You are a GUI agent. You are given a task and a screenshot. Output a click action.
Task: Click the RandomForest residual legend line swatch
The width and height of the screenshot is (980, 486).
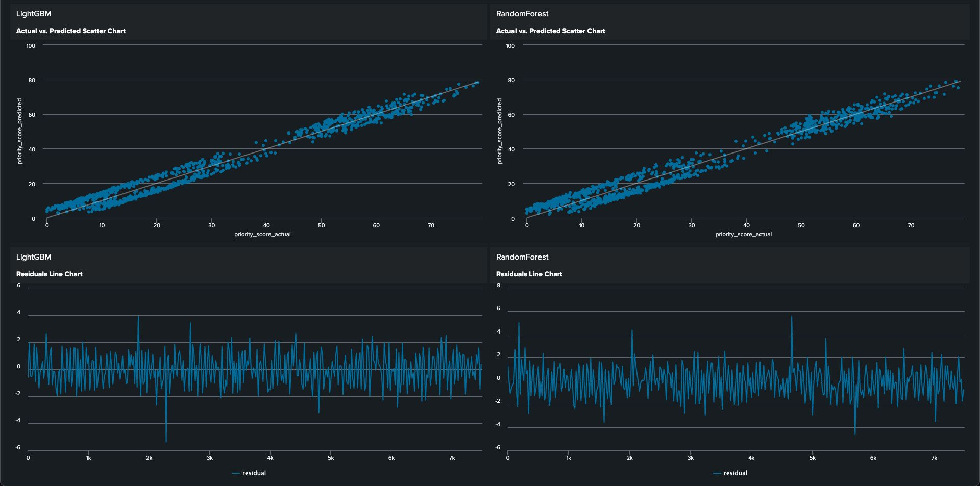coord(717,473)
